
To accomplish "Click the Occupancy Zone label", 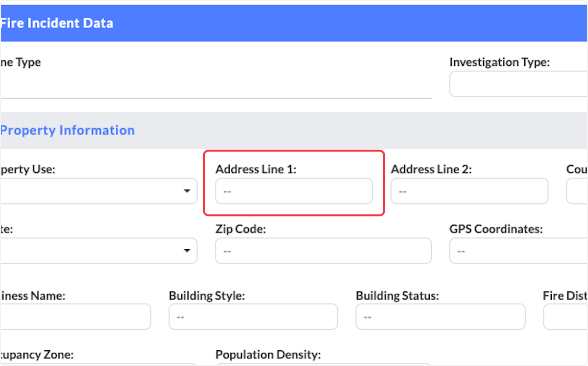I will pos(37,355).
